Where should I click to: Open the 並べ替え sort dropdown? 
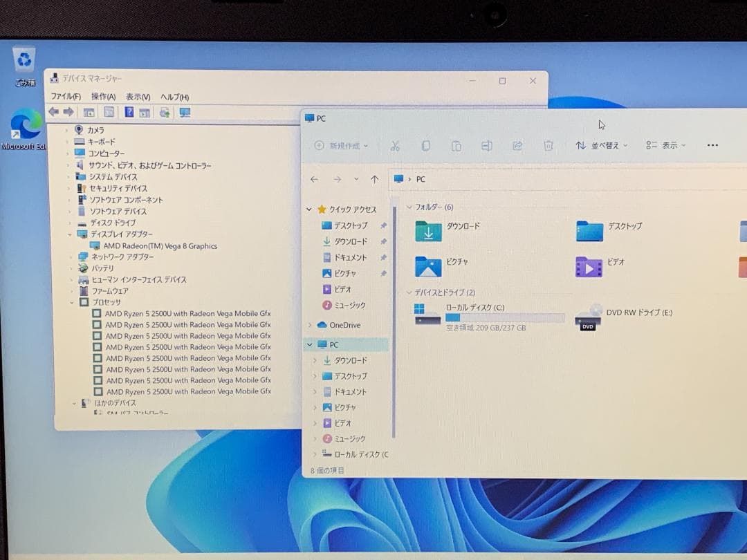click(601, 146)
